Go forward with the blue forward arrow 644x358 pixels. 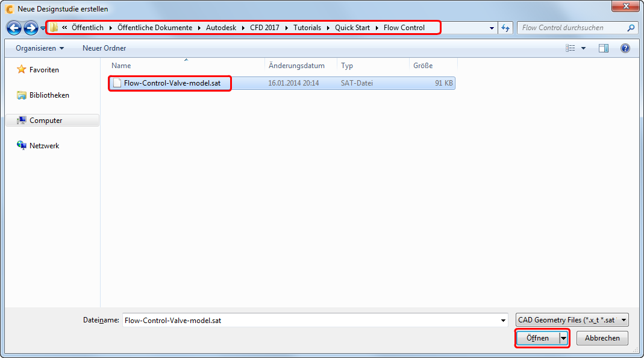click(x=31, y=28)
